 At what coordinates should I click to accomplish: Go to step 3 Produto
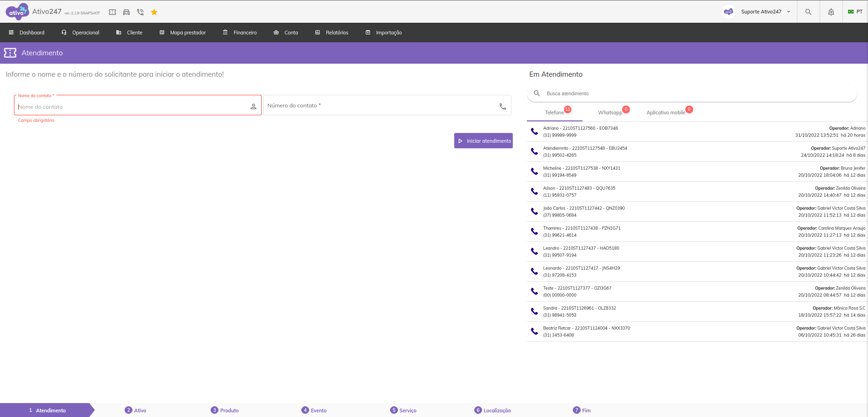click(225, 410)
